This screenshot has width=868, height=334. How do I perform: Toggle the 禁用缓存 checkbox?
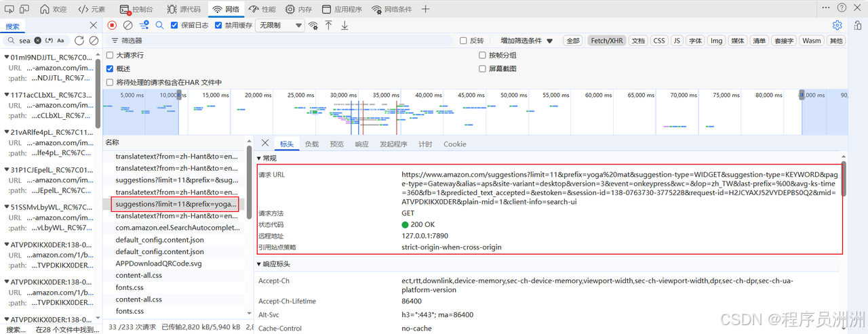point(218,25)
